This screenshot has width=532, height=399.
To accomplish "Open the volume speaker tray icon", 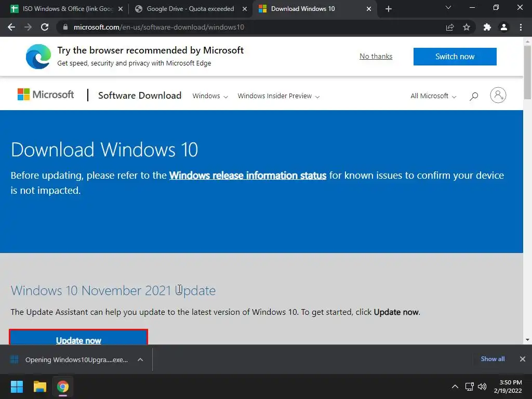I will tap(482, 387).
